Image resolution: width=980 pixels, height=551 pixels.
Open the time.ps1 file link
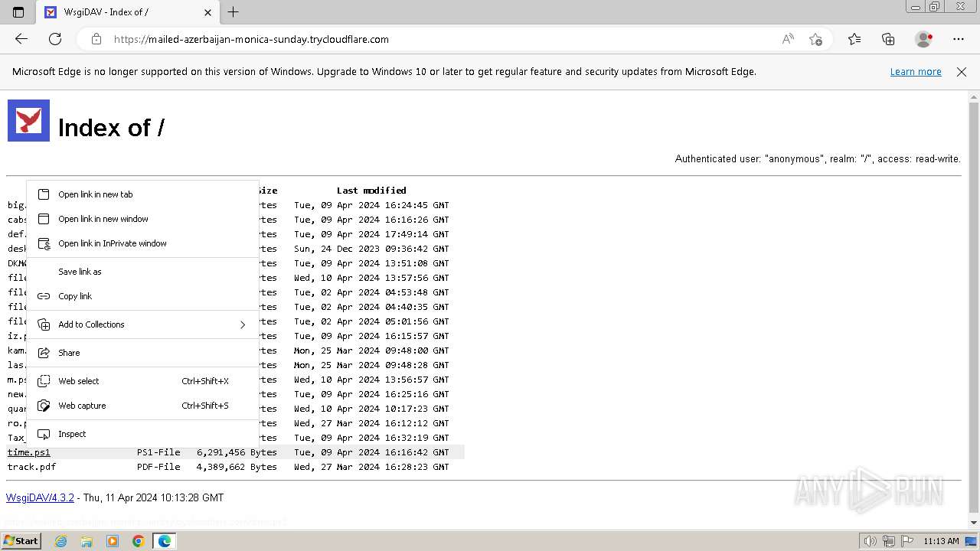pos(29,452)
